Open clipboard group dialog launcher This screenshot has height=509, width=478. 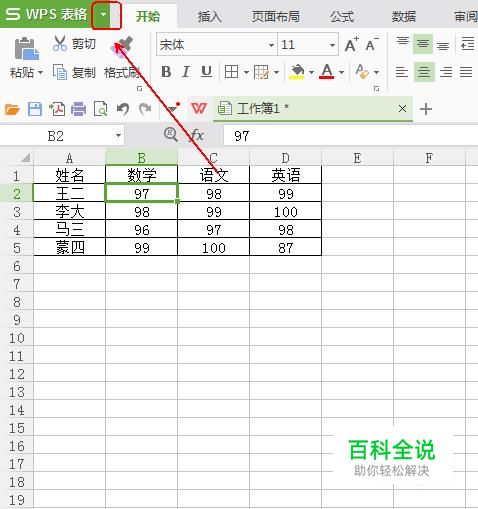140,89
